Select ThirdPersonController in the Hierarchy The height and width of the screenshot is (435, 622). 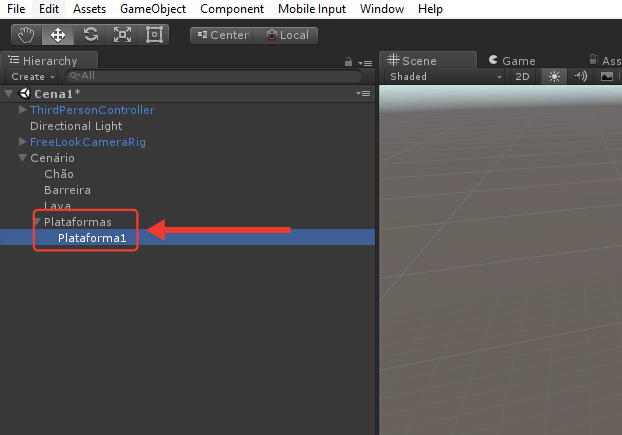click(x=92, y=110)
